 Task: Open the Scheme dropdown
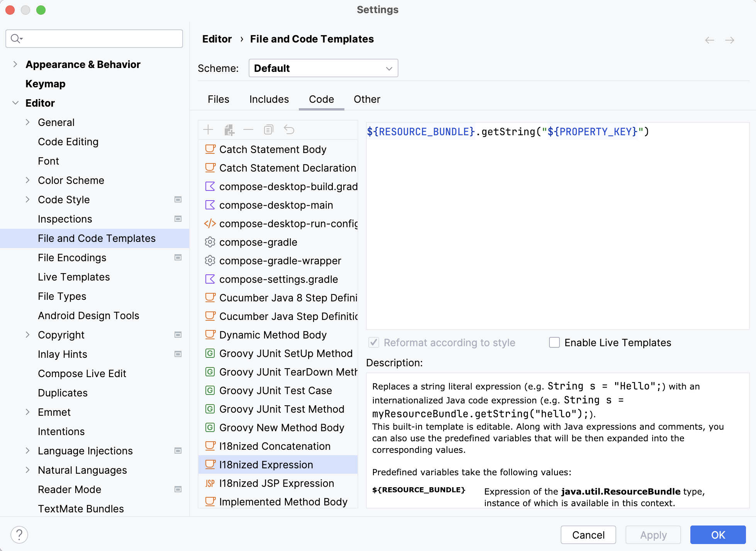point(323,68)
